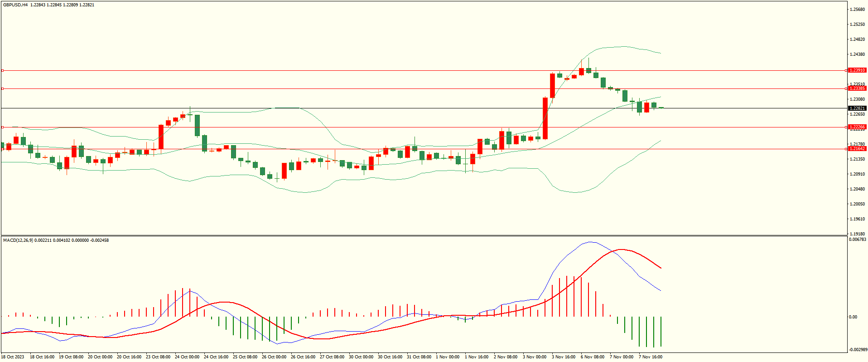
Task: Click the black 1.22821 current price label
Action: (857, 108)
